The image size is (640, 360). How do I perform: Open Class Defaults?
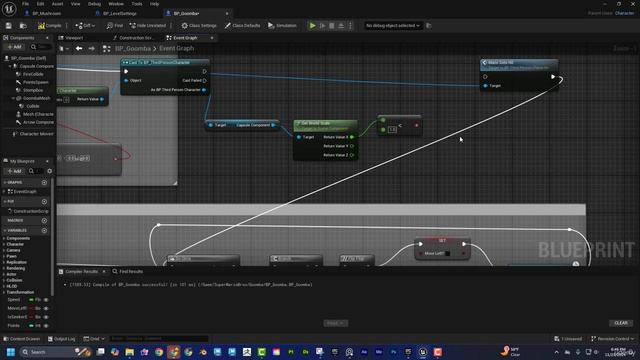tap(242, 26)
